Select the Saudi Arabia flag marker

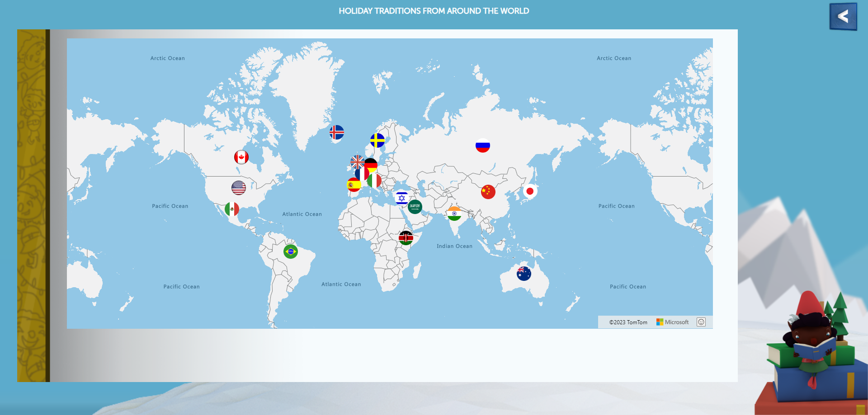[x=415, y=206]
